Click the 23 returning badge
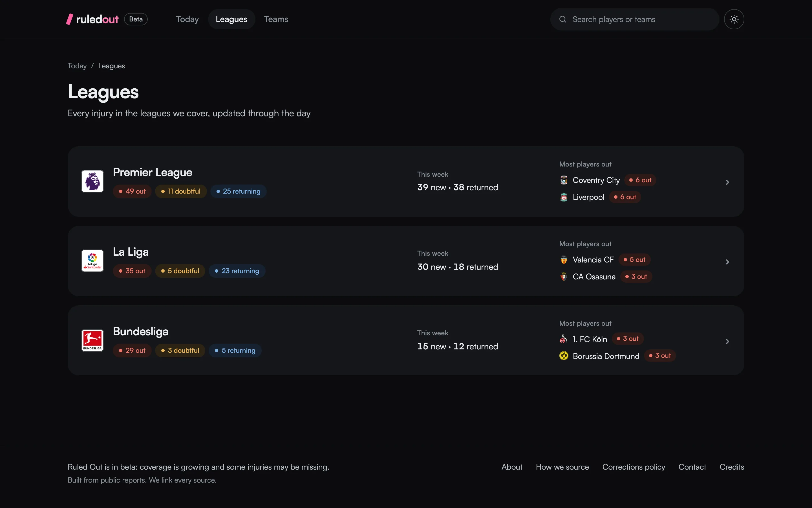Screen dimensions: 812x508 point(237,271)
